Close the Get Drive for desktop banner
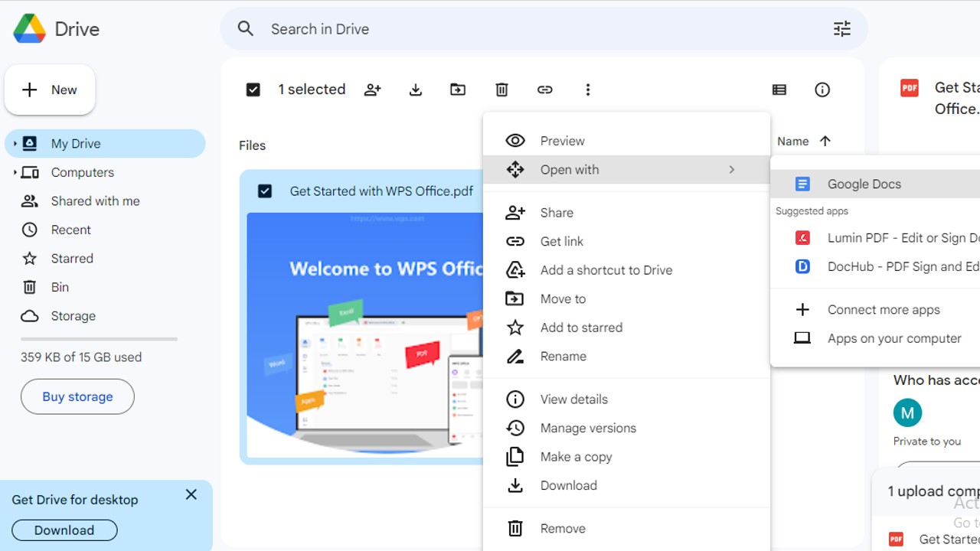 [x=191, y=495]
